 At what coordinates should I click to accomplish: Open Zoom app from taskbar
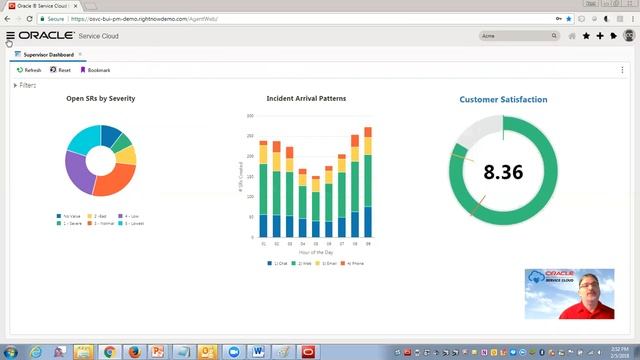click(233, 352)
